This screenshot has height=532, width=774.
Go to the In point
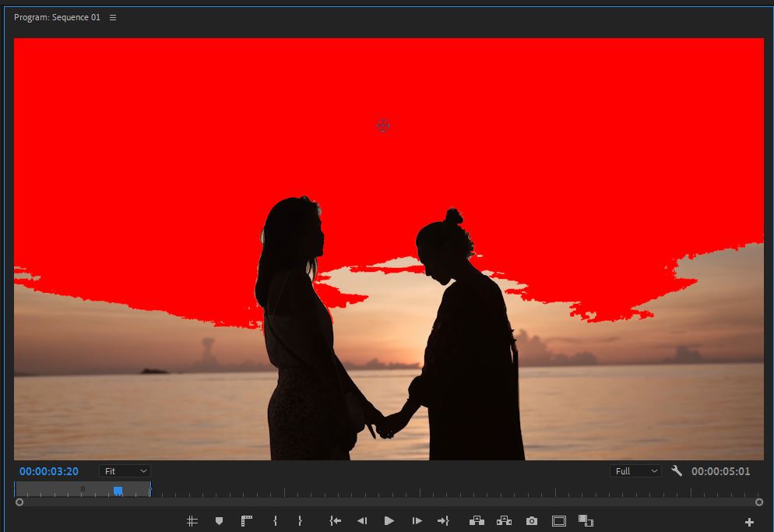click(x=335, y=520)
